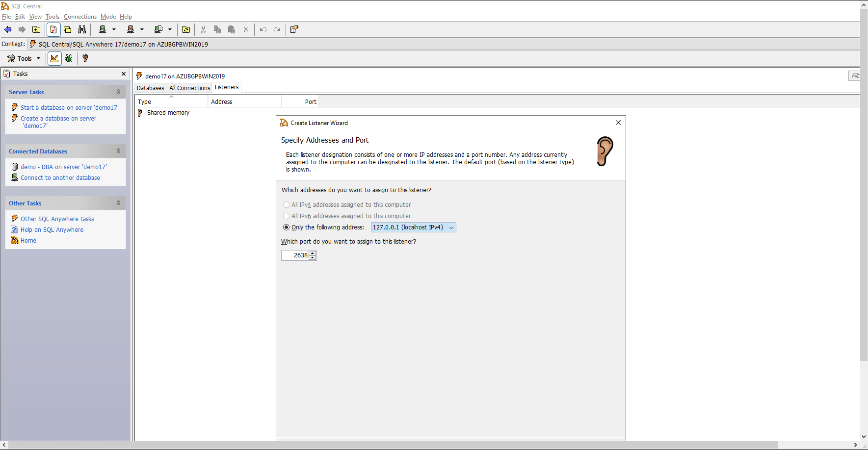
Task: Click the help icon next to Help on SQL Anywhere
Action: click(x=15, y=229)
